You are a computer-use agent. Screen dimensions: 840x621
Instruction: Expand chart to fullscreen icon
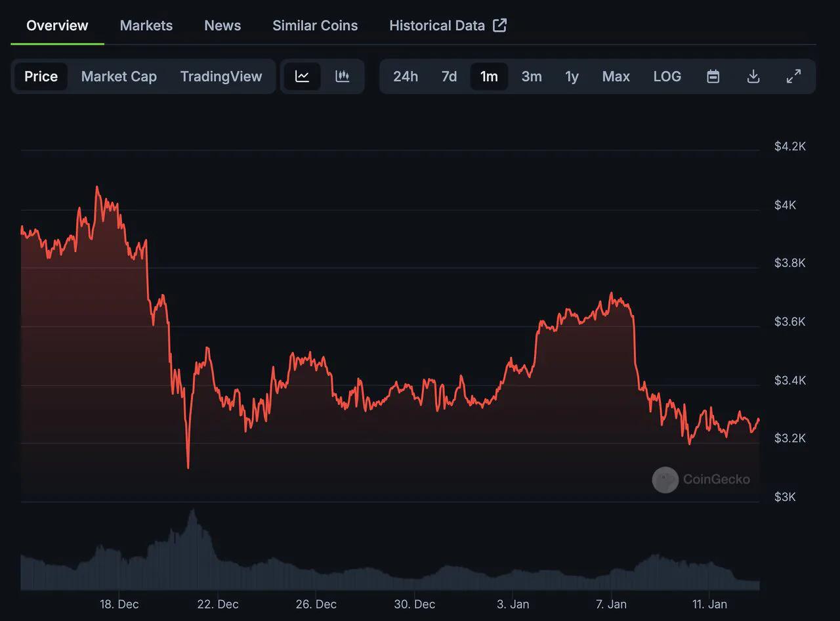point(793,76)
